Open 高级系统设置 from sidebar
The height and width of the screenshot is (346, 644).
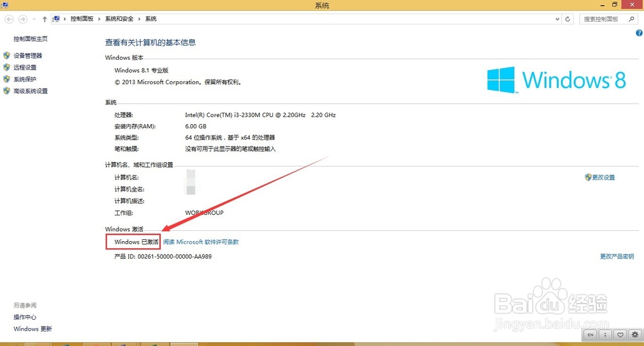pos(30,91)
